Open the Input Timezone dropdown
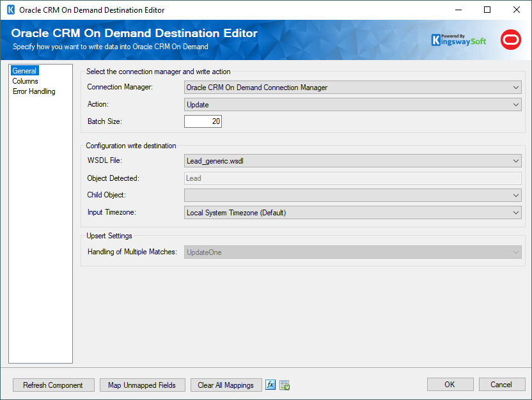This screenshot has height=400, width=532. 515,212
